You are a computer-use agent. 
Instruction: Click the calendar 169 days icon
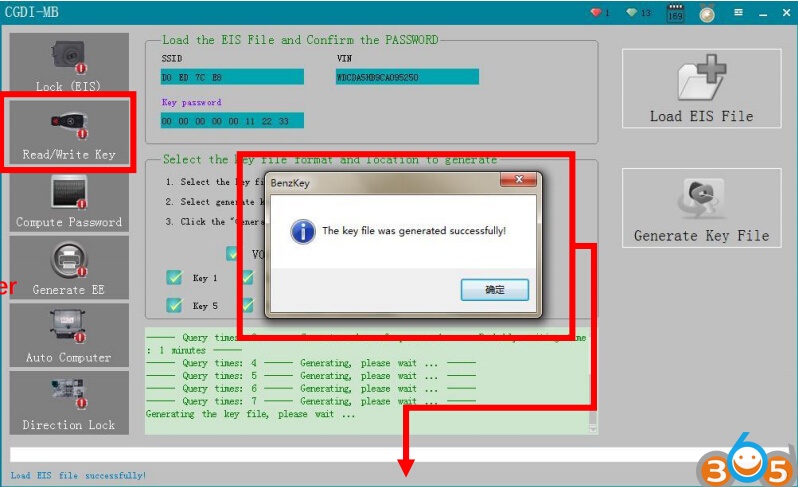tap(675, 13)
